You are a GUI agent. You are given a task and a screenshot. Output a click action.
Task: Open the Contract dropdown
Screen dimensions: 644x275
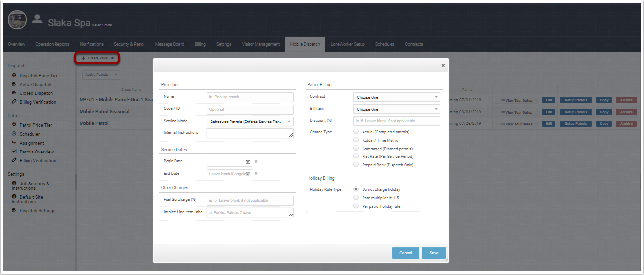tap(396, 97)
